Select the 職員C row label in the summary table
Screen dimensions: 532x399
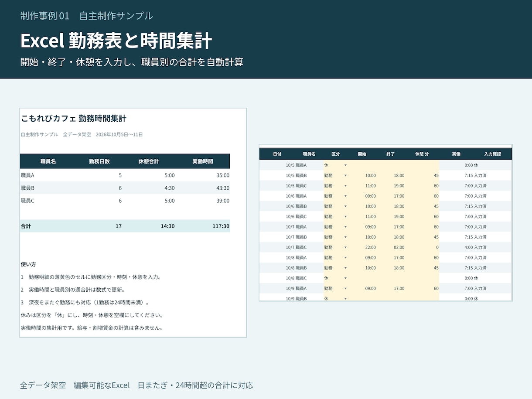pos(27,201)
